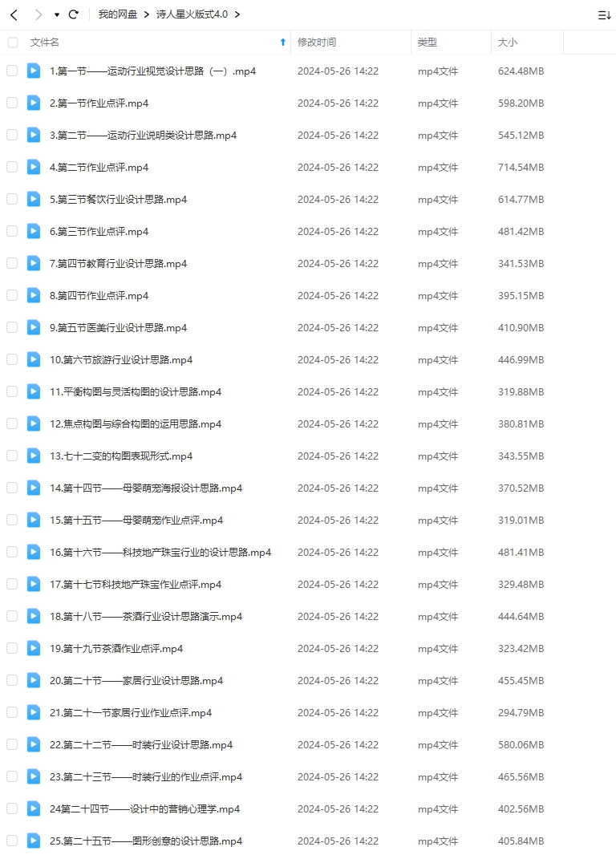Open 25.第二十五节——图形创意的设计思路.mp4
This screenshot has height=859, width=616.
146,841
